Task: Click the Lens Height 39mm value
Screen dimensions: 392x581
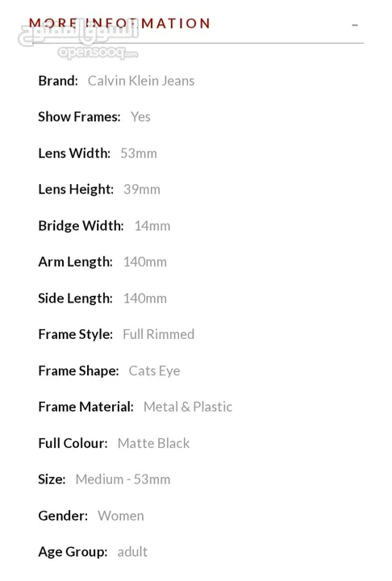Action: coord(142,190)
